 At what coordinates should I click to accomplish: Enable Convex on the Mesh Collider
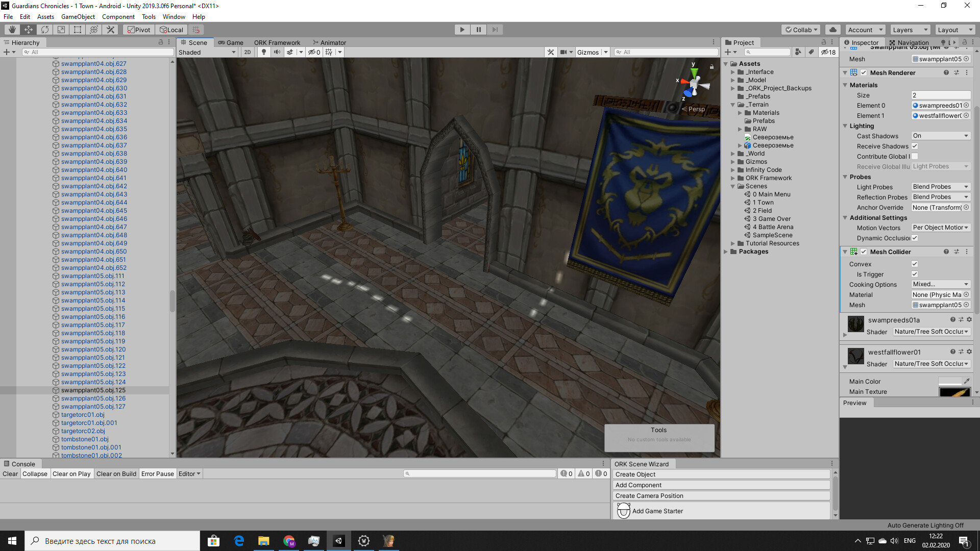click(x=915, y=264)
